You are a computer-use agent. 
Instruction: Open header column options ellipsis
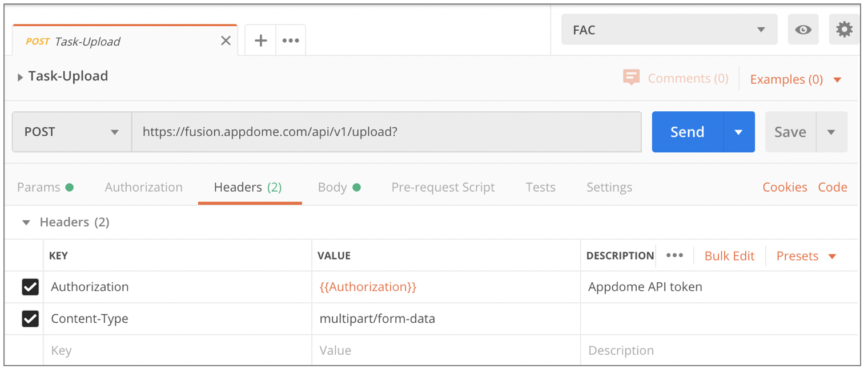[x=674, y=256]
